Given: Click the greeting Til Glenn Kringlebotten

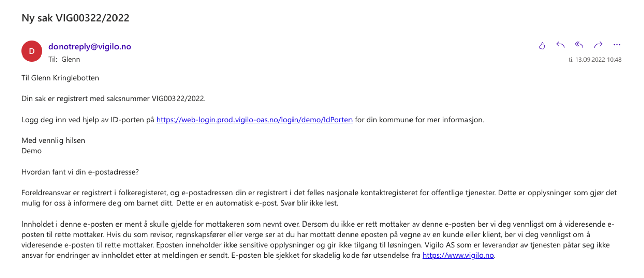Looking at the screenshot, I should point(61,78).
